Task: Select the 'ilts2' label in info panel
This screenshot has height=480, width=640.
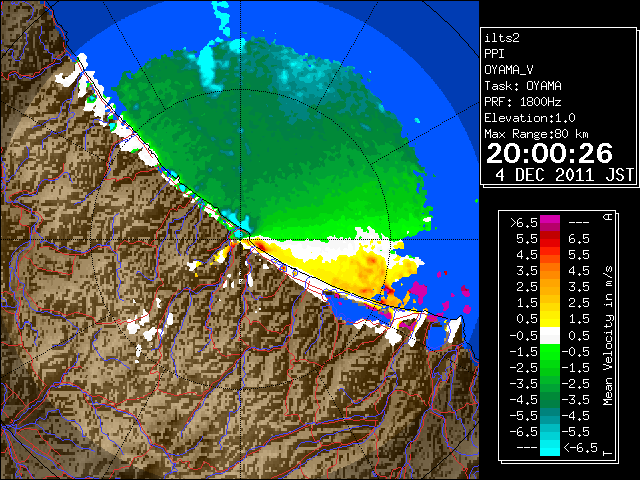Action: coord(502,38)
